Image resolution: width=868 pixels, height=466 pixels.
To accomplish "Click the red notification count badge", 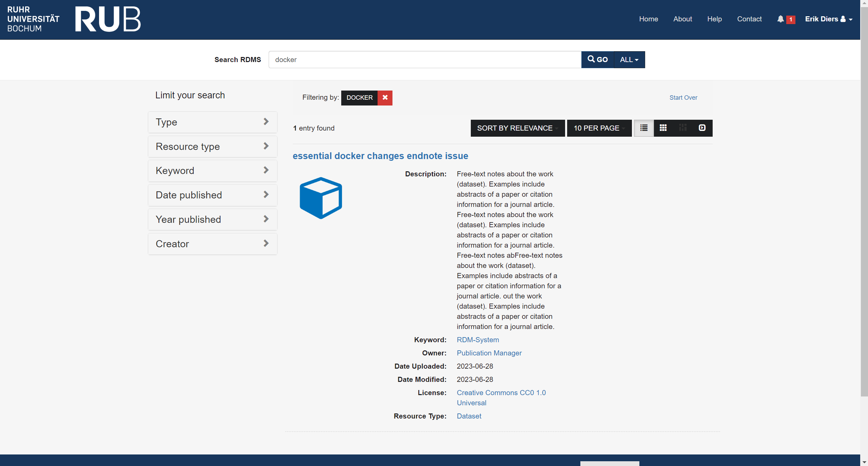I will pos(791,19).
